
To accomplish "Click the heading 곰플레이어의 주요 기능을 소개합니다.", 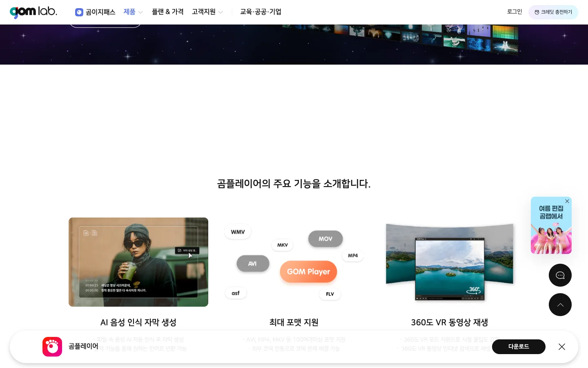I will [294, 184].
